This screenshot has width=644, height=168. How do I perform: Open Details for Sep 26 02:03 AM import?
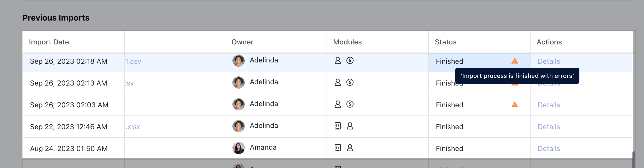(x=549, y=105)
